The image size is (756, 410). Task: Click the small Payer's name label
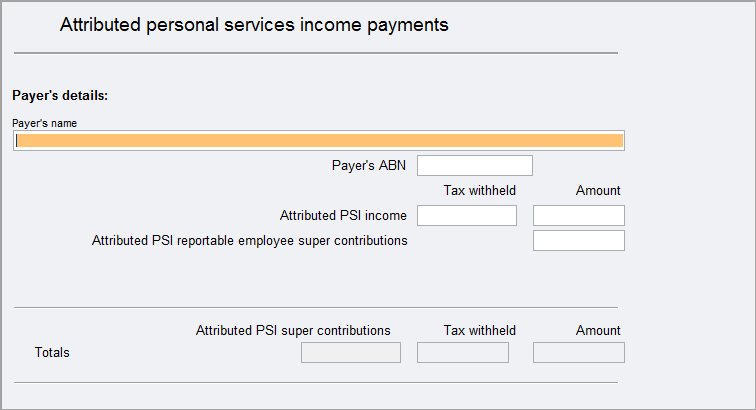click(x=45, y=123)
